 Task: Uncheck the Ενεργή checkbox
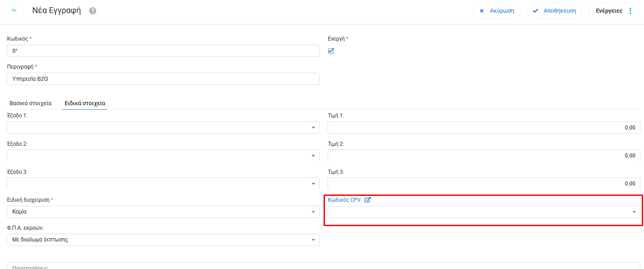(331, 51)
